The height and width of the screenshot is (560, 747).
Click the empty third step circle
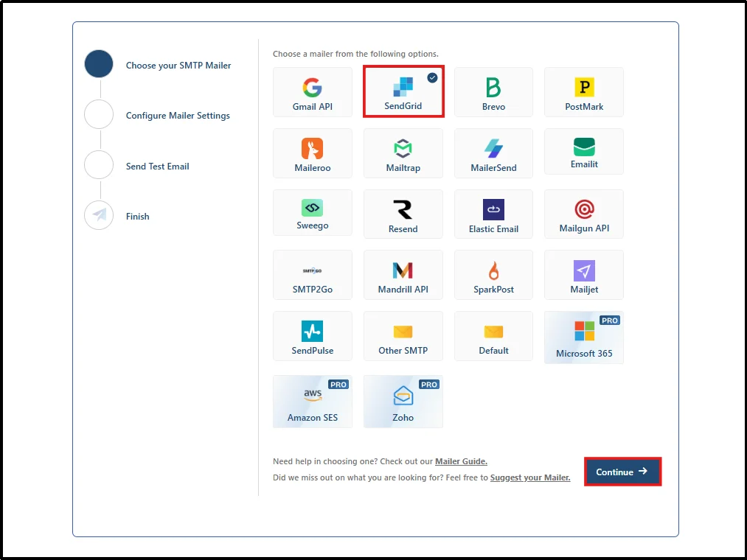[x=99, y=165]
